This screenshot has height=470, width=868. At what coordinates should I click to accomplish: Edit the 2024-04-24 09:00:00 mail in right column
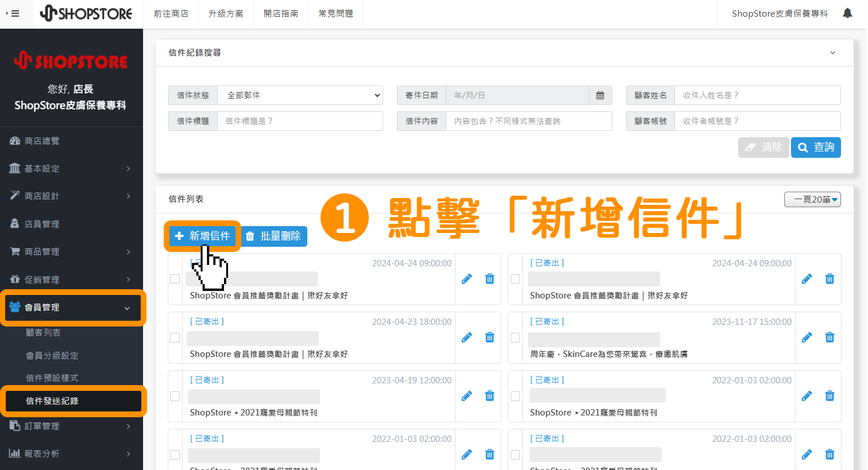point(807,279)
